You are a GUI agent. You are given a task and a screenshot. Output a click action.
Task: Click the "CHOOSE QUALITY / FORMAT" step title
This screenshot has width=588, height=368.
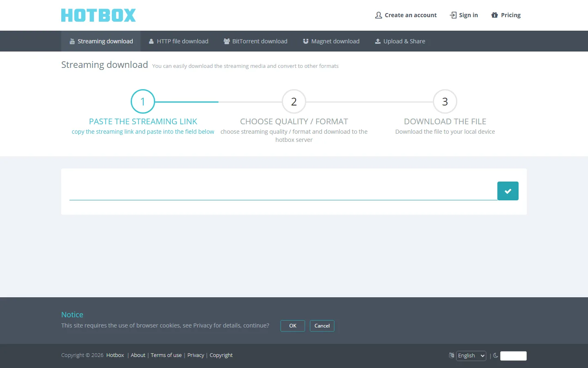point(294,121)
